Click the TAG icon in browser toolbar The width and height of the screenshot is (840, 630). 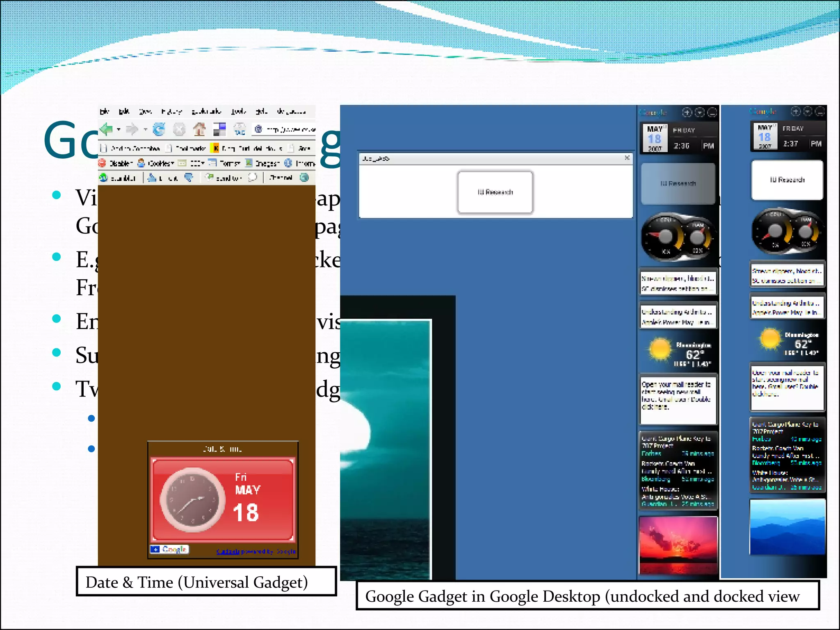tap(240, 130)
